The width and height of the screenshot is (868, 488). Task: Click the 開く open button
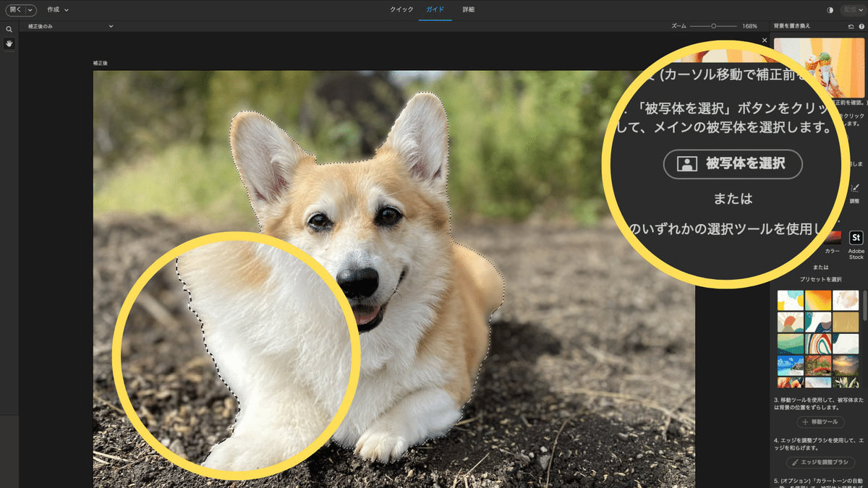(15, 10)
